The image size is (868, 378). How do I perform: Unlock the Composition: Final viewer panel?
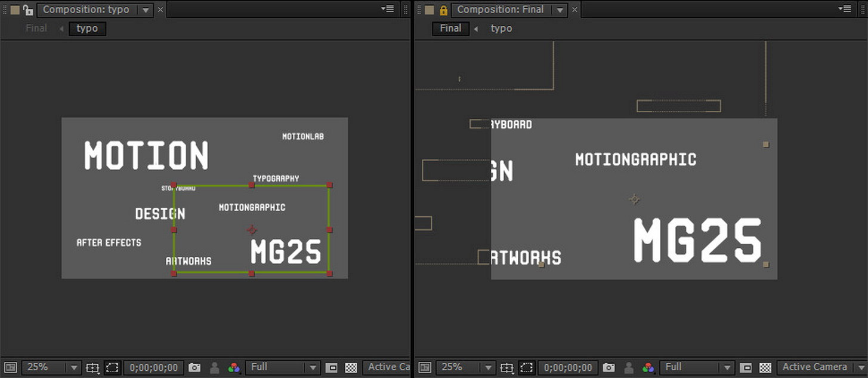click(443, 10)
